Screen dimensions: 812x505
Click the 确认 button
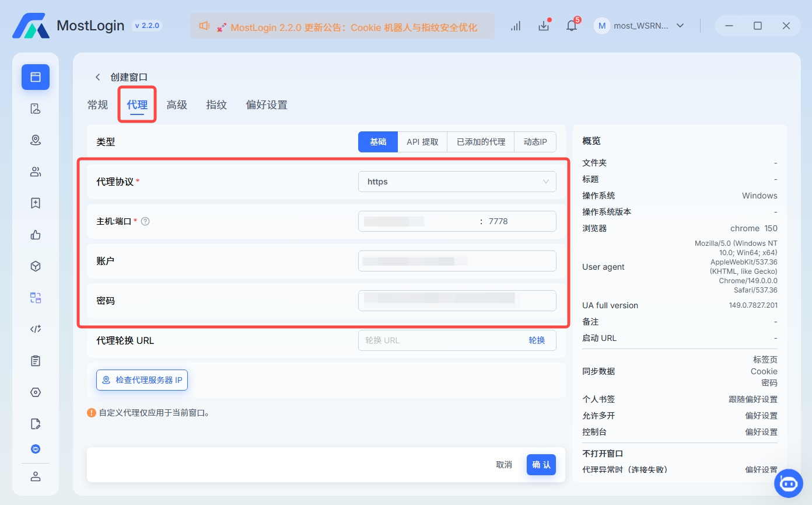pyautogui.click(x=541, y=465)
